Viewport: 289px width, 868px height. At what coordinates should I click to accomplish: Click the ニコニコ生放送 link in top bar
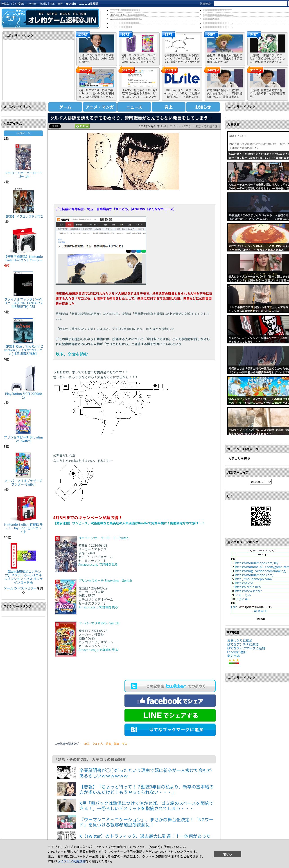(x=88, y=4)
